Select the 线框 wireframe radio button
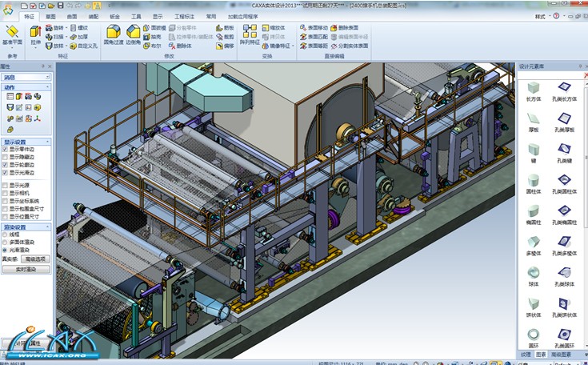Viewport: 588px width, 365px height. click(x=5, y=235)
